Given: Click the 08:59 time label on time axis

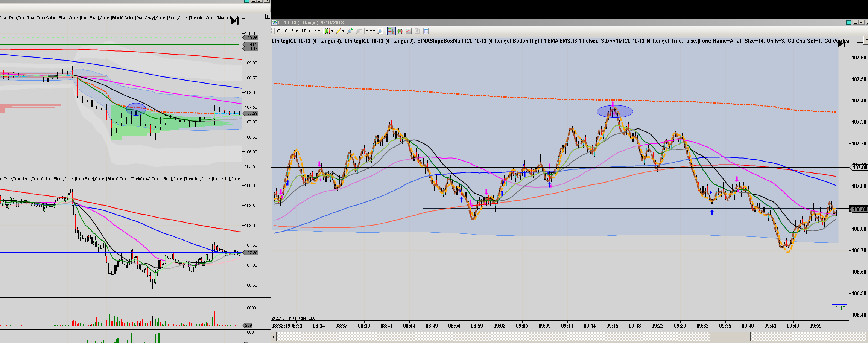Looking at the screenshot, I should (477, 326).
